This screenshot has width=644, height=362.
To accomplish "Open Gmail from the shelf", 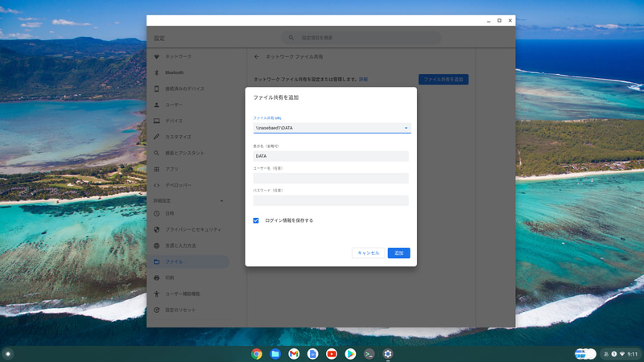I will [294, 354].
